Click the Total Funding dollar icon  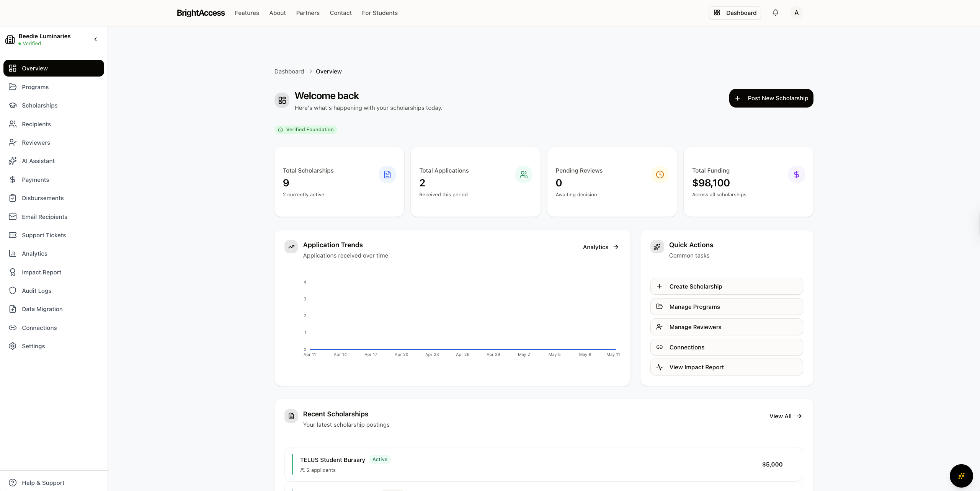[796, 175]
